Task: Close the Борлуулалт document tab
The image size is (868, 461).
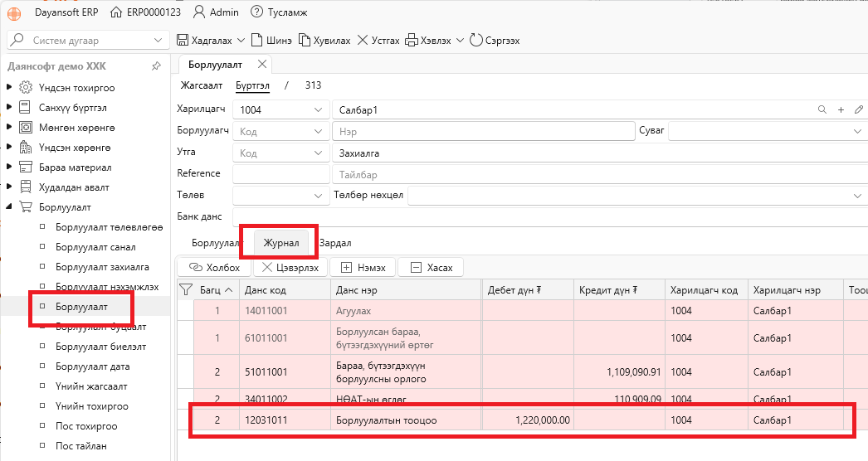Action: point(262,64)
